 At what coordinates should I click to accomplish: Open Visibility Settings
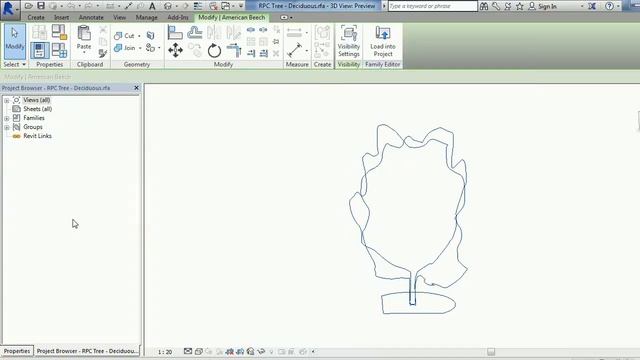(x=349, y=41)
